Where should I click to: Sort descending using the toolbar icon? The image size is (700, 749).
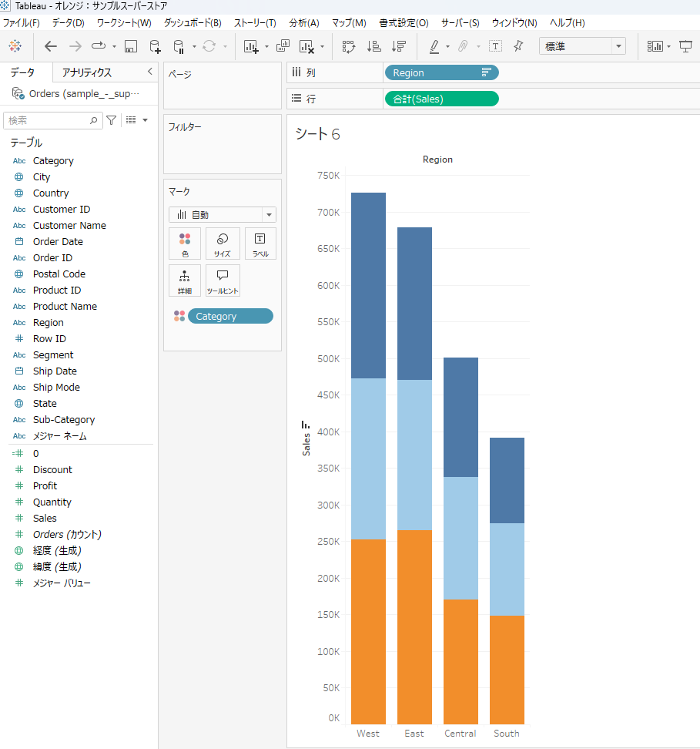tap(398, 46)
